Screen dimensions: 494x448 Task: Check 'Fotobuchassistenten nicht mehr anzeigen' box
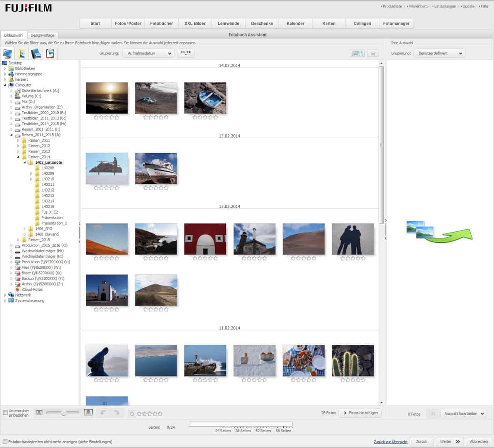tap(5, 441)
